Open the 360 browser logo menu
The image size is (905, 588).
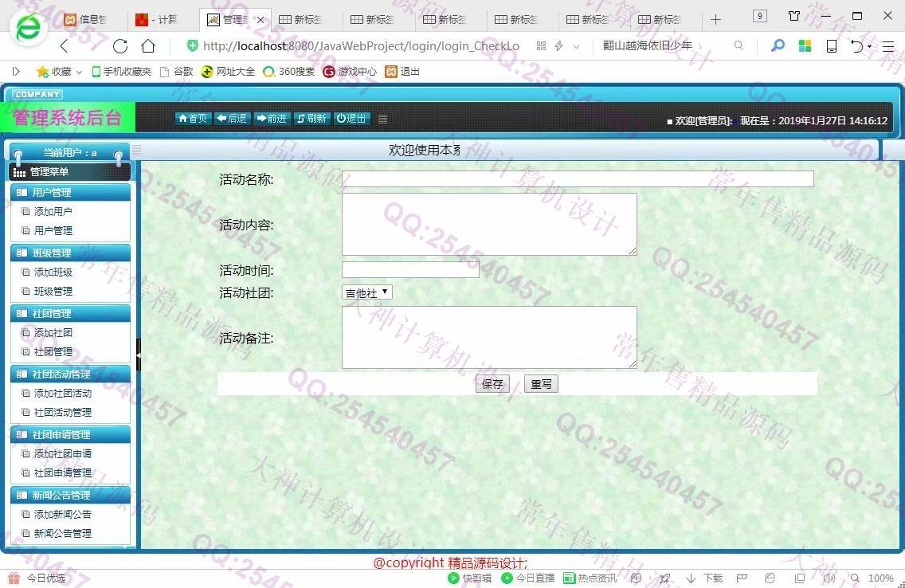click(x=28, y=28)
